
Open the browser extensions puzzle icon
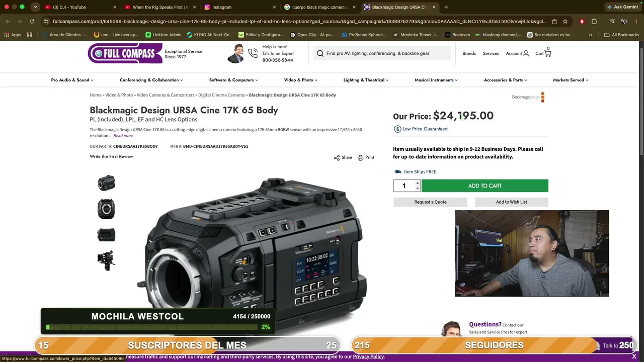pyautogui.click(x=594, y=22)
